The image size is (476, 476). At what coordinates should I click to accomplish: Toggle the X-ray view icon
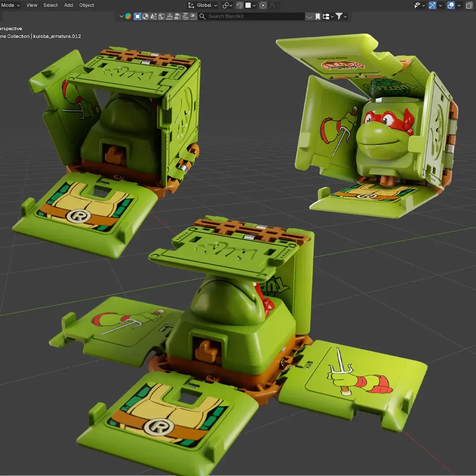coord(469,5)
